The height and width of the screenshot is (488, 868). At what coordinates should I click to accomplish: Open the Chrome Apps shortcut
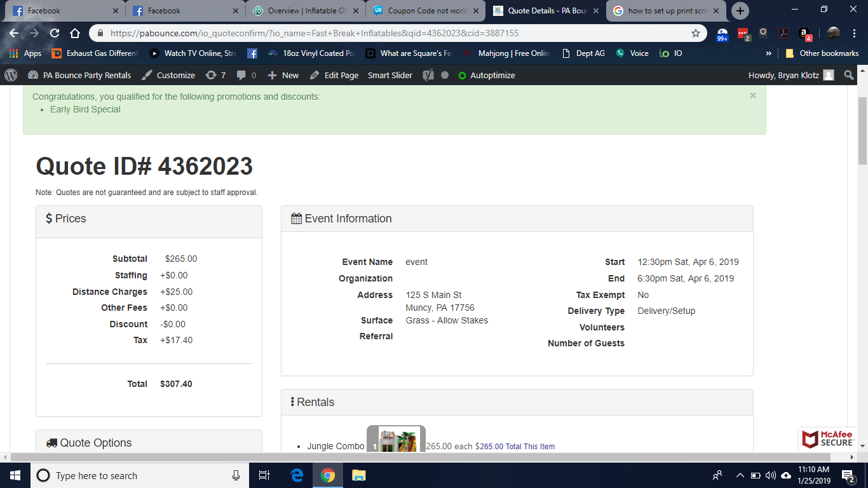(25, 53)
